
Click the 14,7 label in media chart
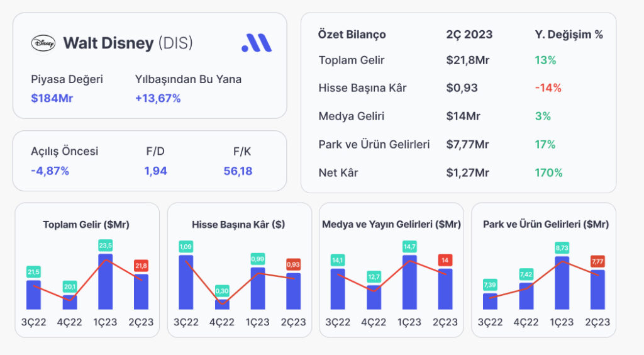409,247
